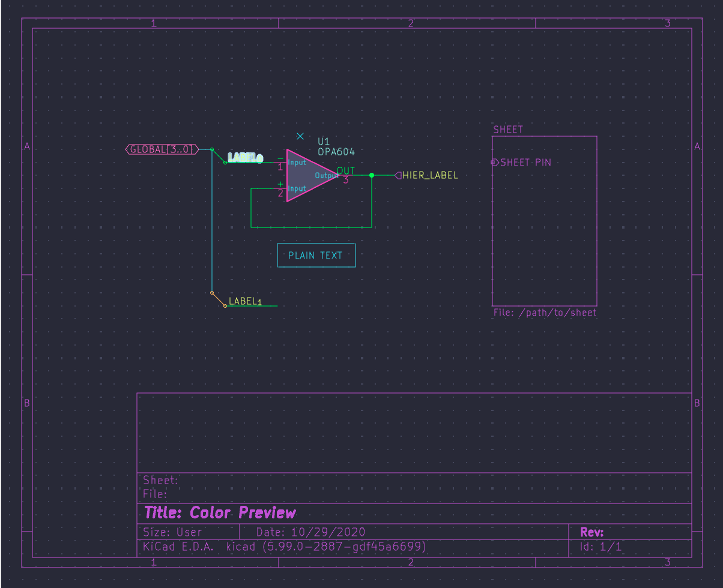Click the orange unconnected wire end marker
The image size is (723, 588).
(x=213, y=294)
